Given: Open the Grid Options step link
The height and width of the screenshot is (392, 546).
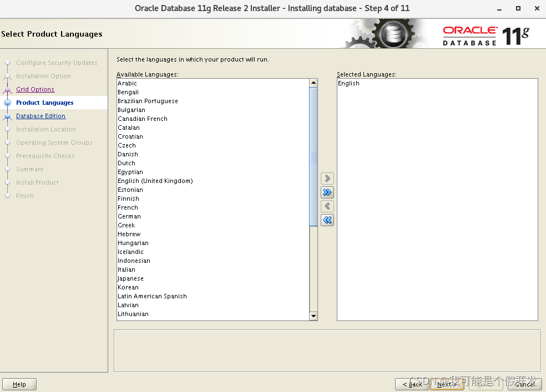Looking at the screenshot, I should 35,89.
